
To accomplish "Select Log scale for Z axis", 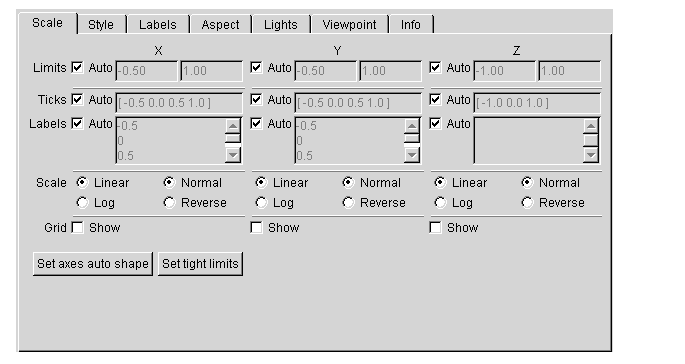I will click(x=440, y=203).
